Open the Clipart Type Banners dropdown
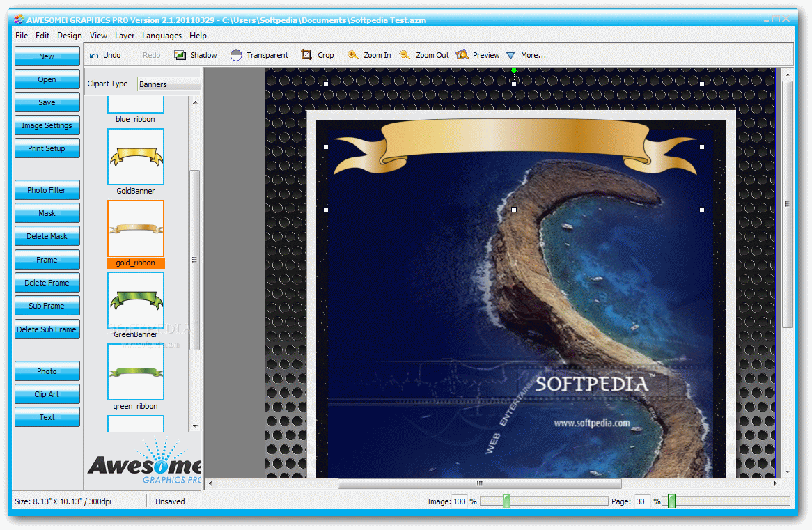 coord(169,84)
